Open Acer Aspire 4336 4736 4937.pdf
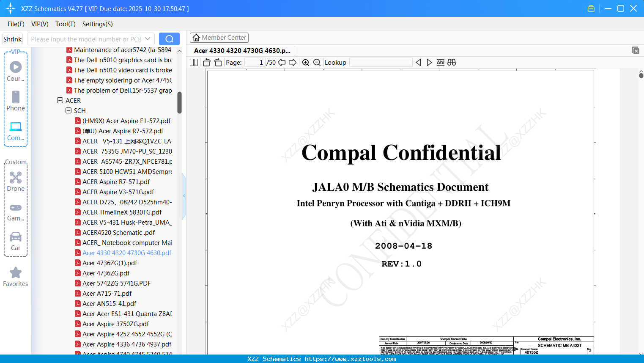The height and width of the screenshot is (363, 644). (x=127, y=344)
